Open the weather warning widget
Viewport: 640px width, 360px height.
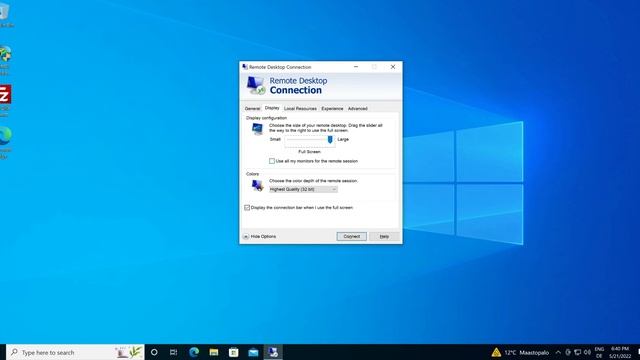(520, 352)
